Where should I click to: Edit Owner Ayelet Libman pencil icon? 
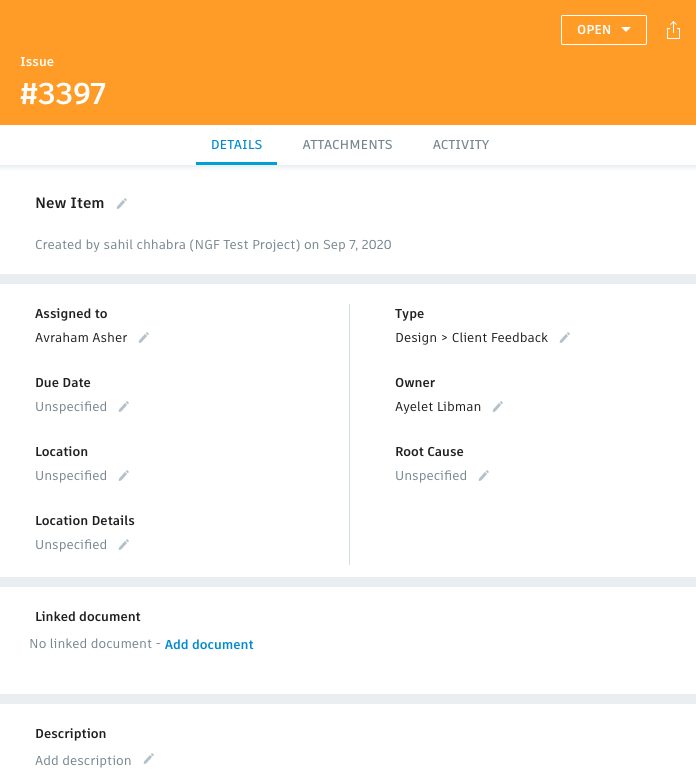point(498,407)
